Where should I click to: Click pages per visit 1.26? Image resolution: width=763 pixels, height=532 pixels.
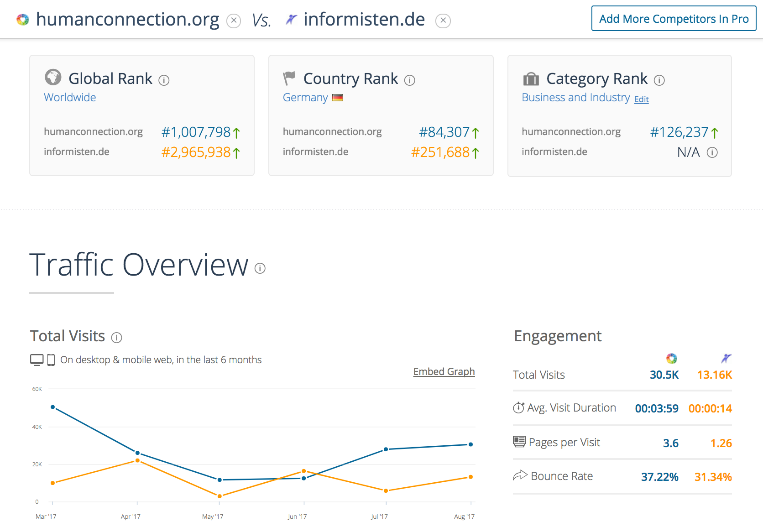coord(721,443)
